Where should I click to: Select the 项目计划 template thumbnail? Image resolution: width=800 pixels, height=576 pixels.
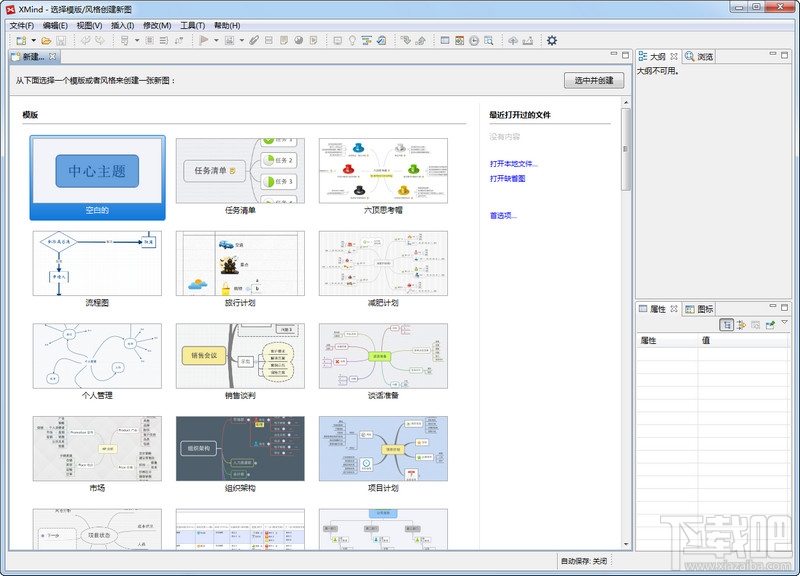[x=383, y=448]
